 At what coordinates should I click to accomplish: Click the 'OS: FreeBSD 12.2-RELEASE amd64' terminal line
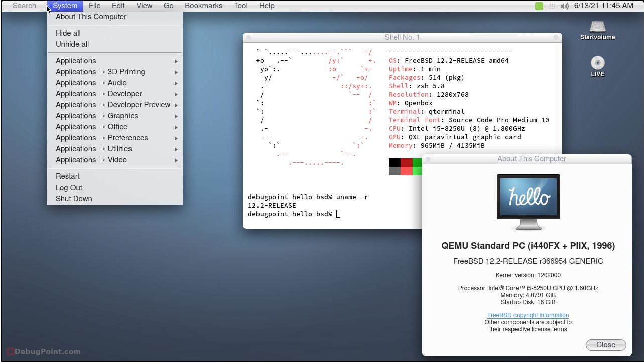coord(449,61)
